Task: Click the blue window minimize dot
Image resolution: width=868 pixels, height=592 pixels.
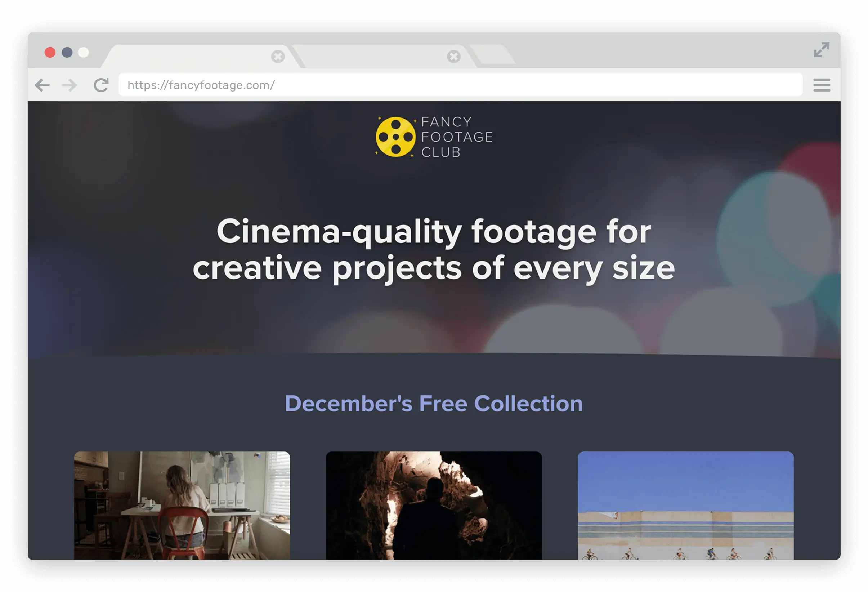Action: tap(67, 52)
